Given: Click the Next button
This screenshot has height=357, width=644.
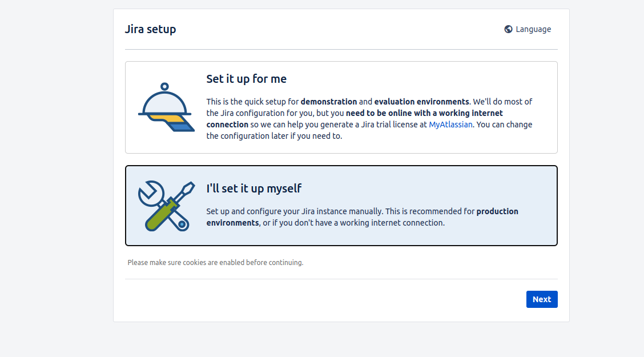Looking at the screenshot, I should (542, 299).
